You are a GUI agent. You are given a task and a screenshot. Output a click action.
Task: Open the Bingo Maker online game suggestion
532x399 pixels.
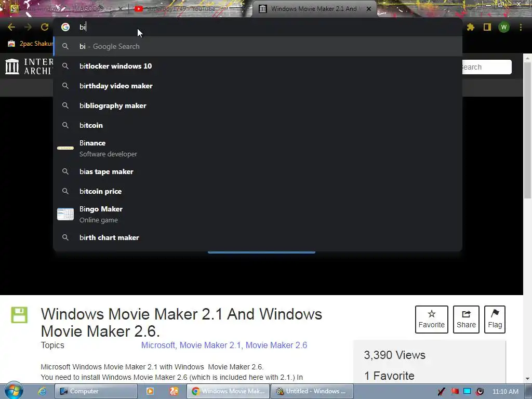[x=258, y=215]
